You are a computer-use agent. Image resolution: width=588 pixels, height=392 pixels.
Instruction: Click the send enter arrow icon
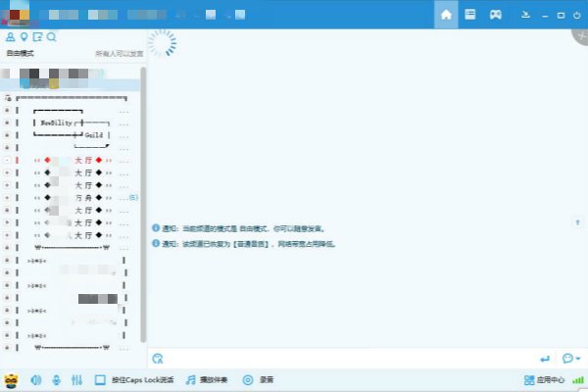click(545, 359)
